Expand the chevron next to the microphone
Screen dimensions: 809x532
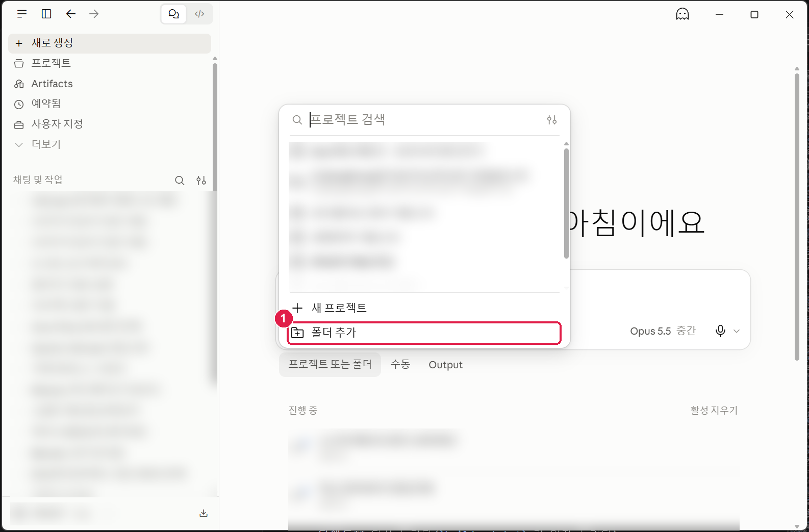tap(737, 331)
